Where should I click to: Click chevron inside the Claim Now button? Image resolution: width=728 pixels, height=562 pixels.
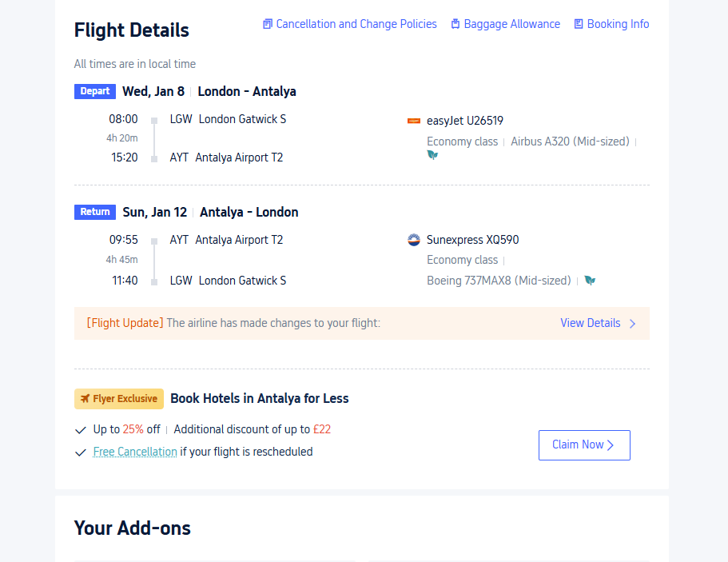coord(611,445)
